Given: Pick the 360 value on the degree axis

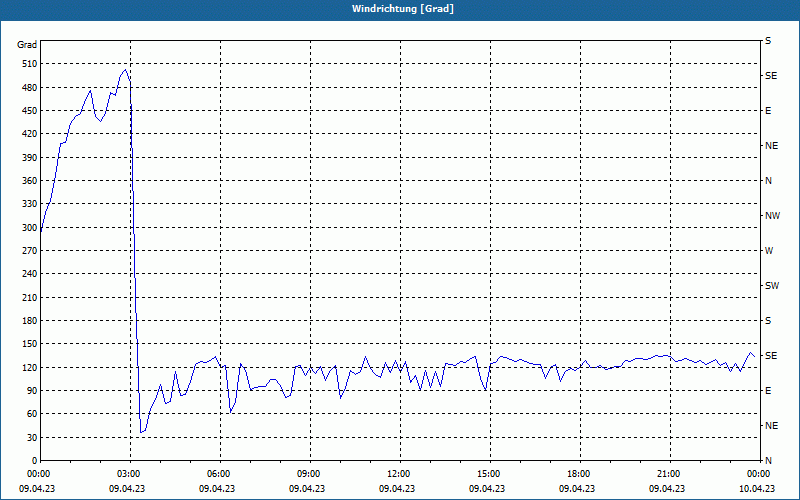Looking at the screenshot, I should (x=30, y=181).
